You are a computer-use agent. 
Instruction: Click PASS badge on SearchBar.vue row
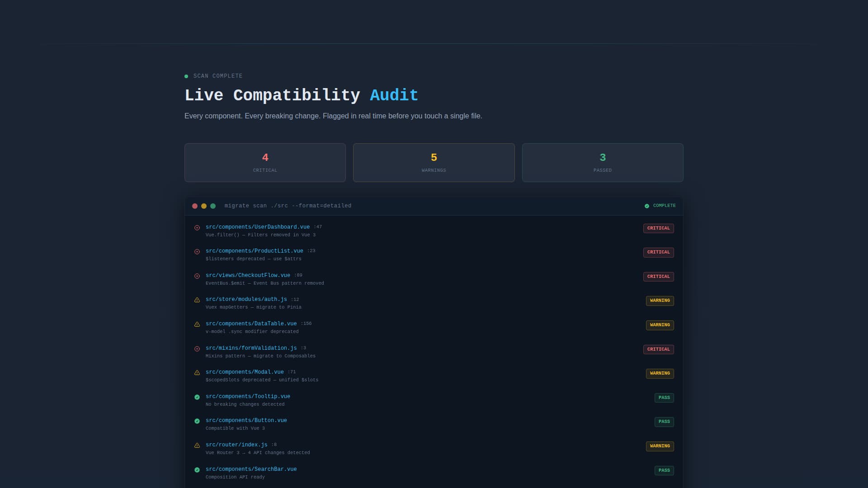click(664, 470)
